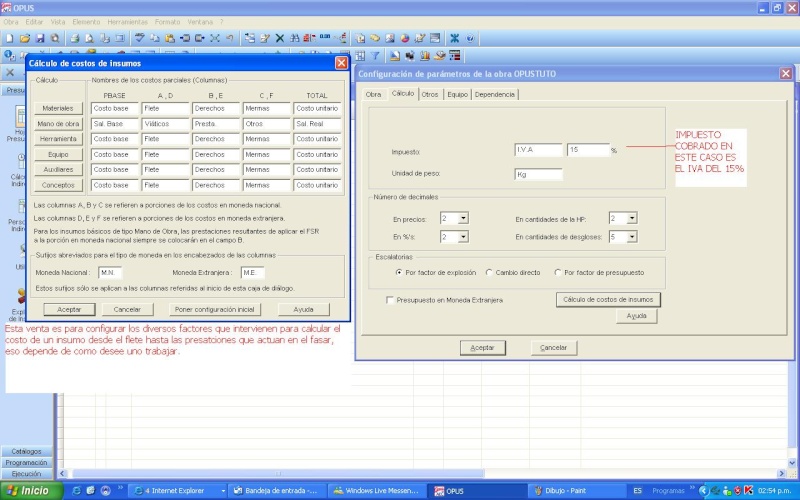This screenshot has width=800, height=500.
Task: Click Ayuda in Cálculo de costos dialog
Action: pos(304,309)
